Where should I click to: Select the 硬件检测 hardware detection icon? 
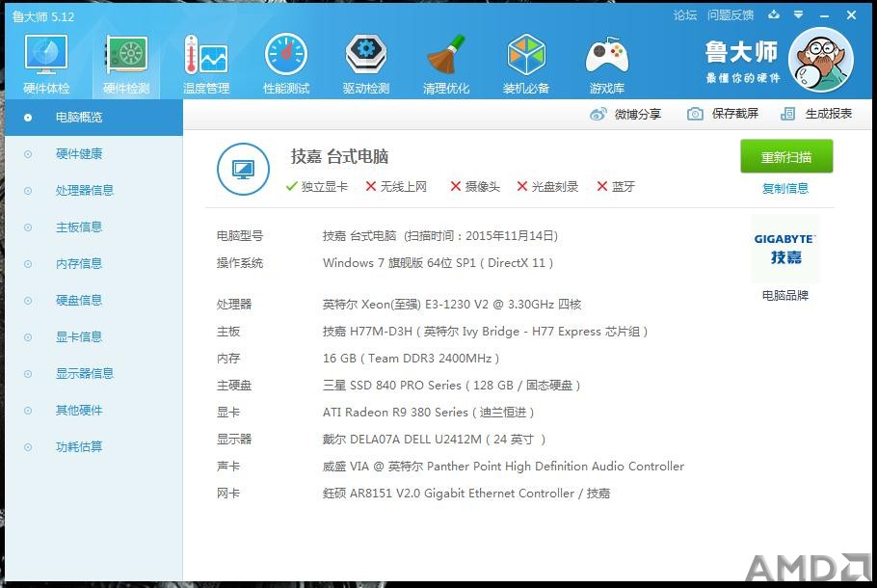point(126,55)
